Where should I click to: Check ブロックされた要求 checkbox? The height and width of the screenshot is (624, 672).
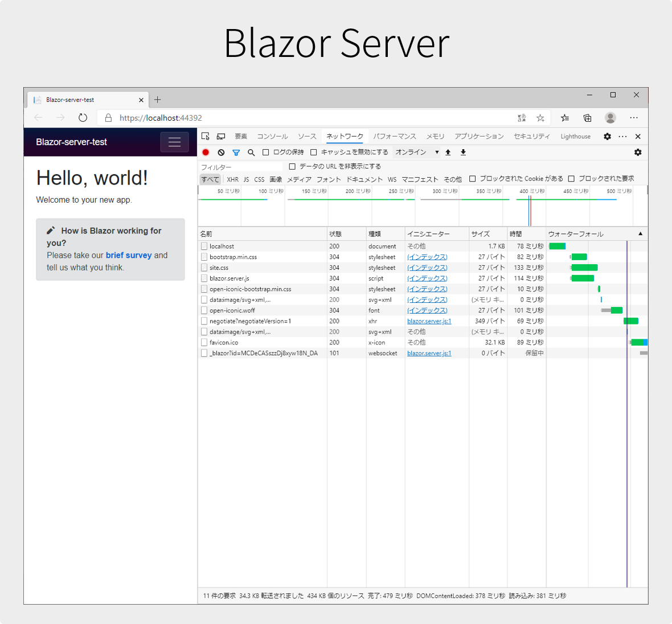pos(571,179)
